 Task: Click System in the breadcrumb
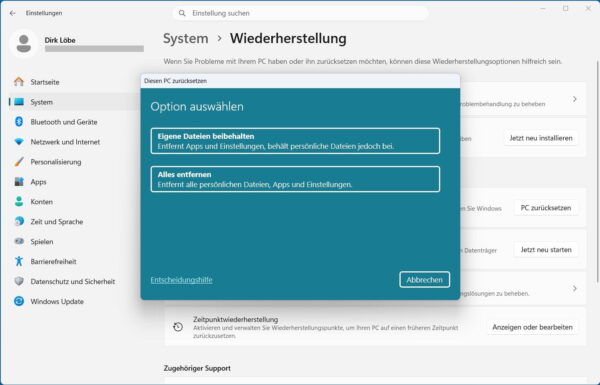tap(186, 38)
